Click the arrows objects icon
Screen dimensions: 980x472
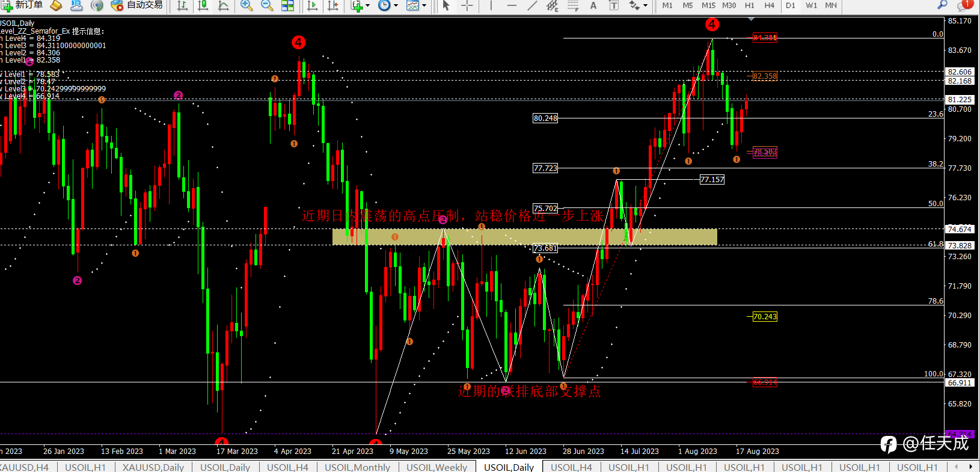[x=634, y=5]
